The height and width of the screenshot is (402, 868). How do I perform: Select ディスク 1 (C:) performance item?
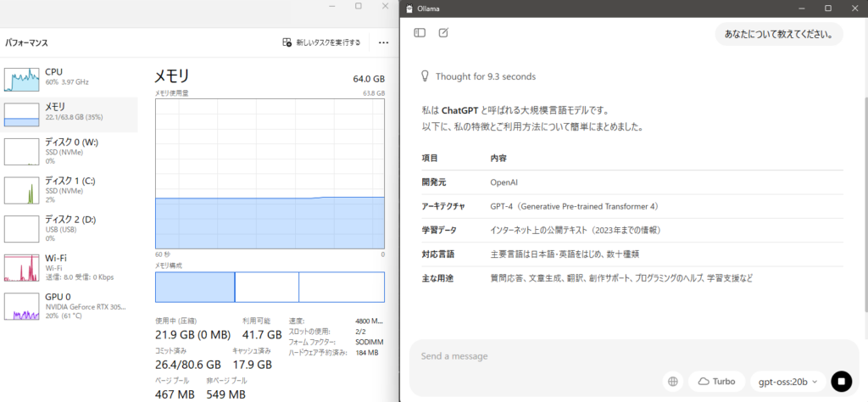coord(69,190)
